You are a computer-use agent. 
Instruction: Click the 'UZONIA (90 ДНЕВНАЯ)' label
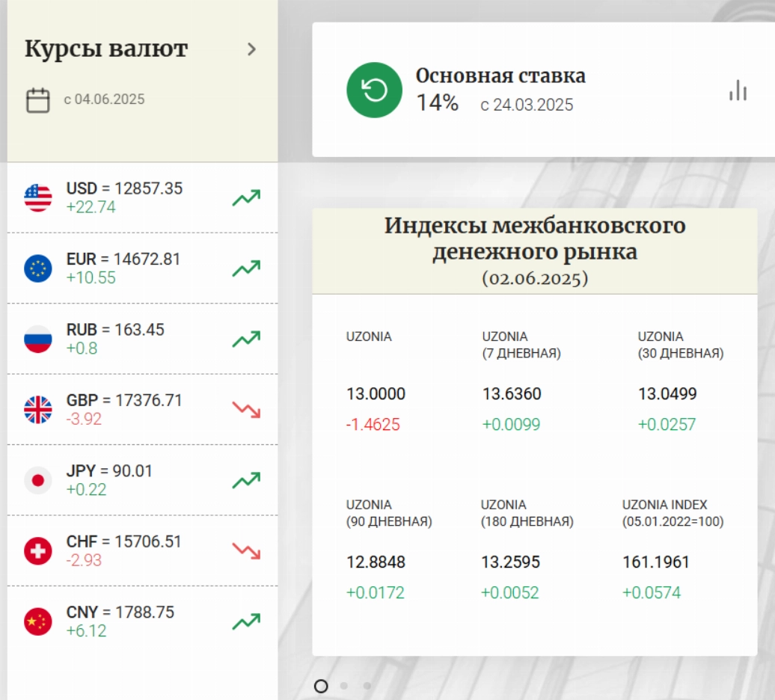point(389,513)
